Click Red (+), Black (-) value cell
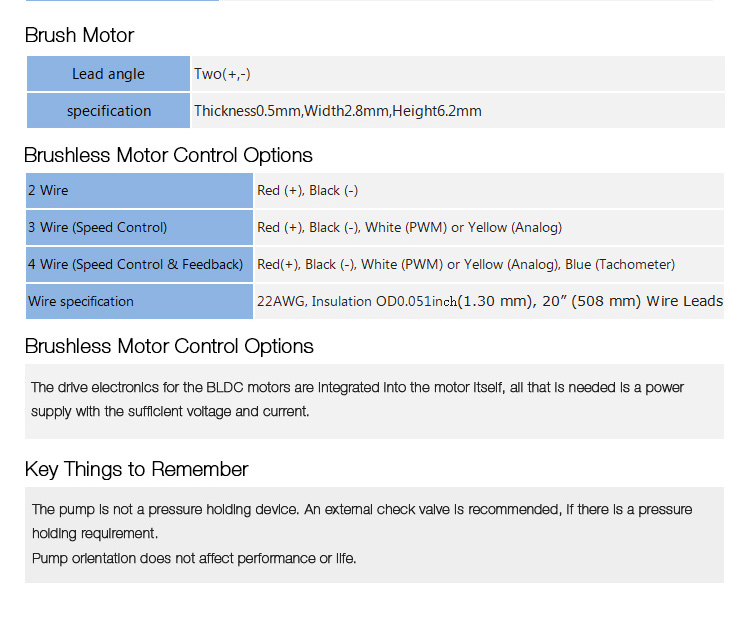 click(489, 190)
